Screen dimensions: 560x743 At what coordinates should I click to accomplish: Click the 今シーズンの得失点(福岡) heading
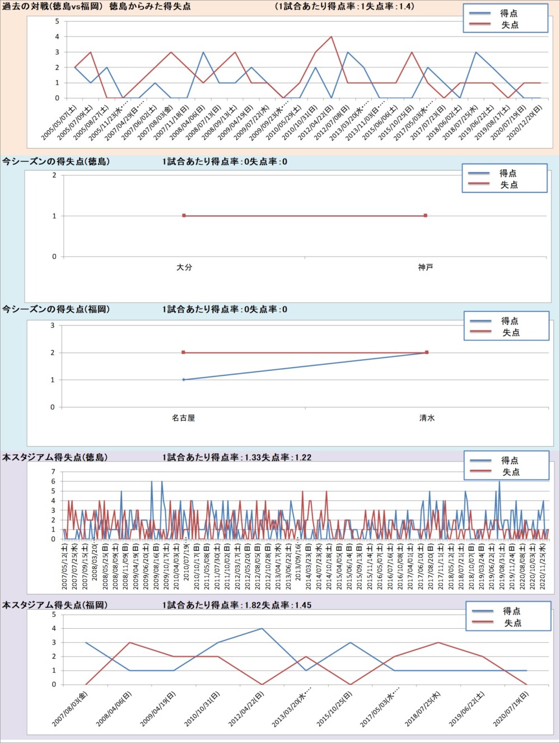click(x=56, y=309)
